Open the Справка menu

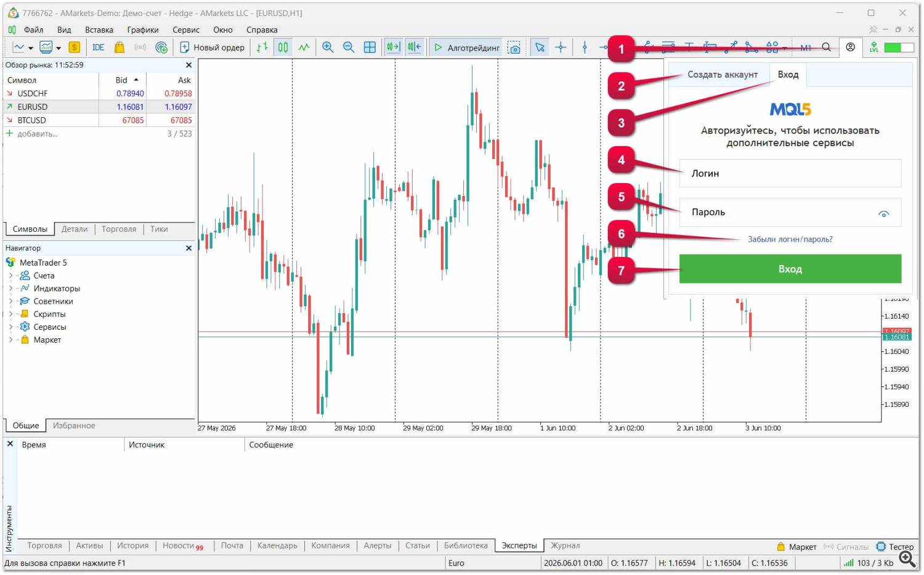(x=262, y=30)
